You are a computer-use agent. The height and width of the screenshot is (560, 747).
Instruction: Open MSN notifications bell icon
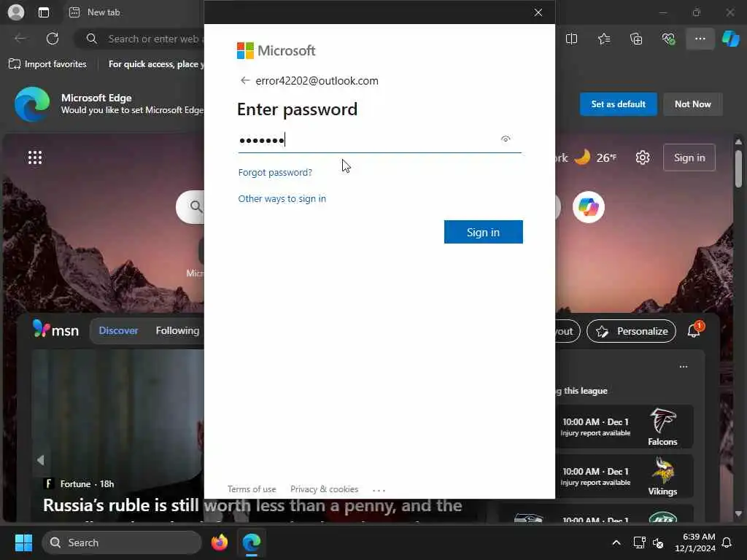tap(694, 331)
